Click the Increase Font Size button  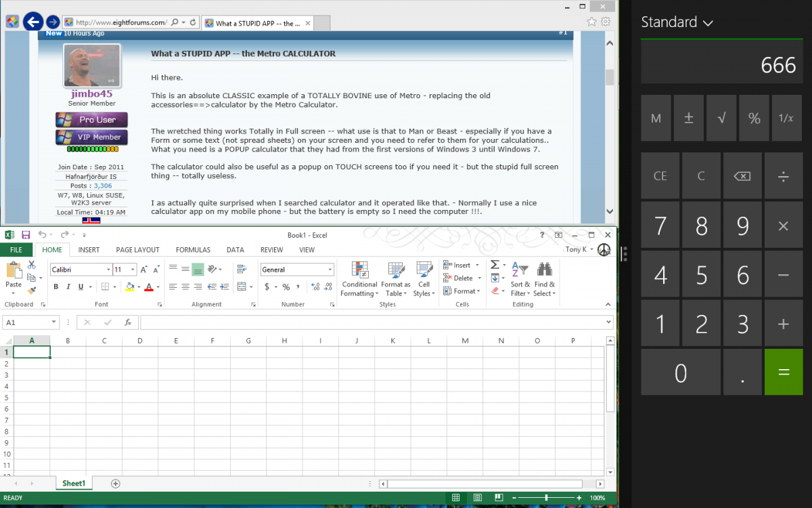point(144,270)
